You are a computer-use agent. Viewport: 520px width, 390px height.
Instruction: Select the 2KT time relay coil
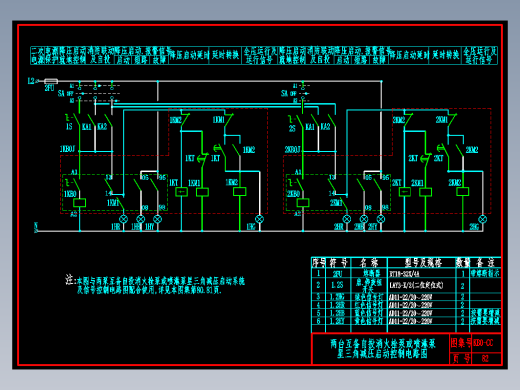point(405,192)
